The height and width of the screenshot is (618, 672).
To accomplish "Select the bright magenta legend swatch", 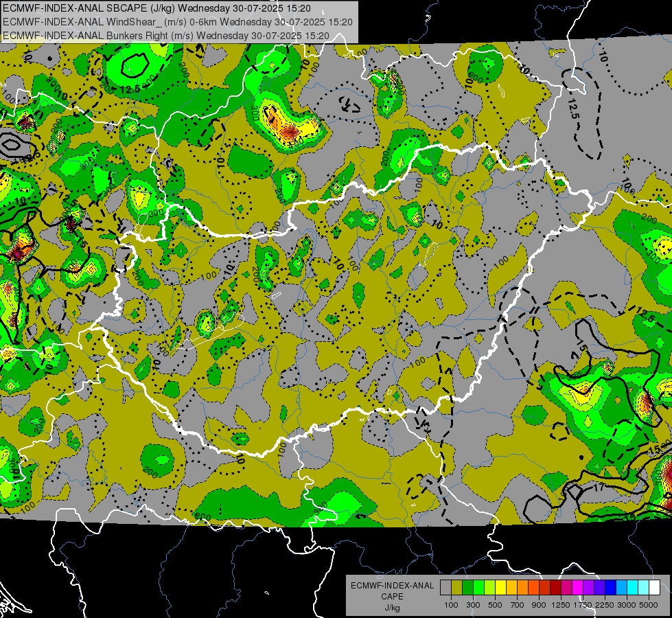I will 578,587.
